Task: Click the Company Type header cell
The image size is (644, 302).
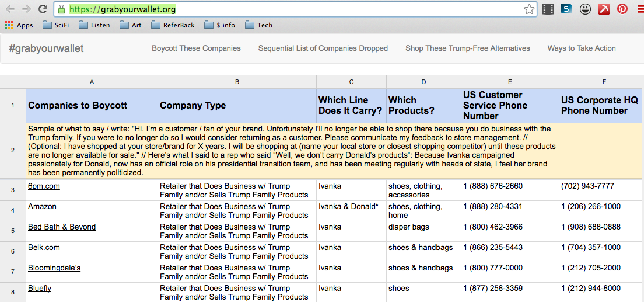Action: pyautogui.click(x=237, y=105)
